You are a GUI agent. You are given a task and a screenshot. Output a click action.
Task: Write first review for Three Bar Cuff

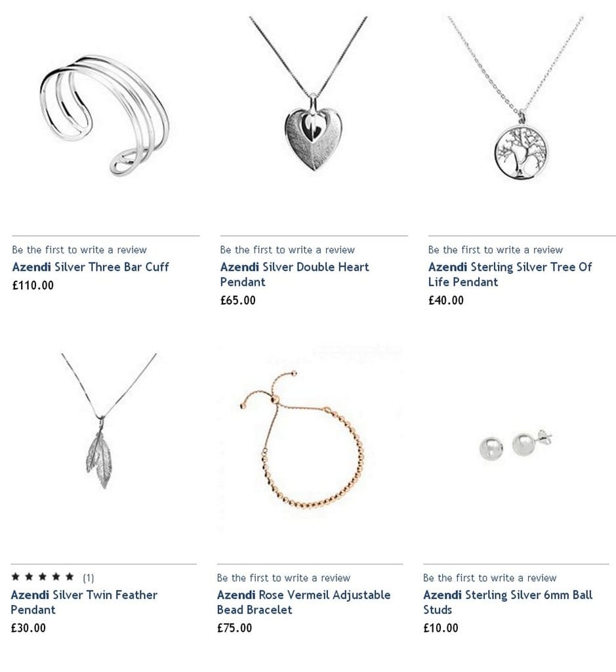[79, 250]
